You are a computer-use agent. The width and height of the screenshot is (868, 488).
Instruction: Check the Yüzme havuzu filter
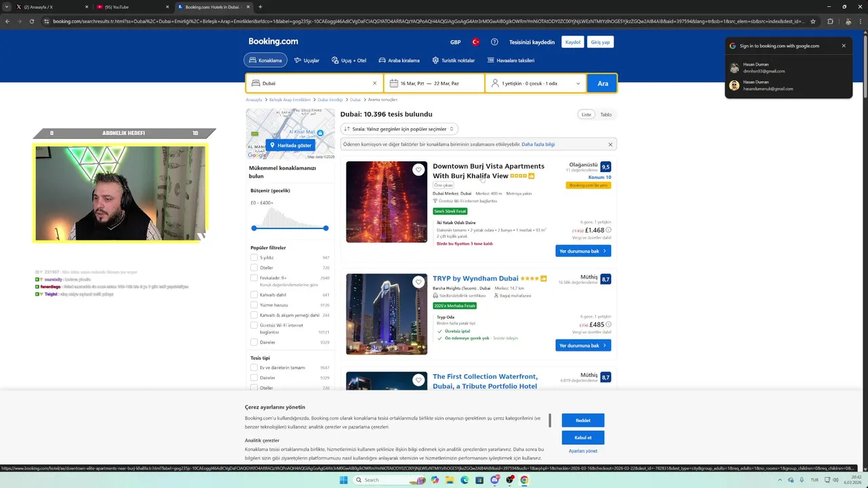pyautogui.click(x=254, y=305)
